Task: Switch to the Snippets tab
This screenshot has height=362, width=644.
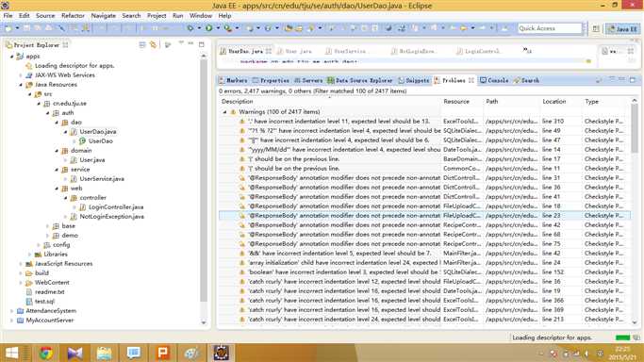Action: pos(414,80)
